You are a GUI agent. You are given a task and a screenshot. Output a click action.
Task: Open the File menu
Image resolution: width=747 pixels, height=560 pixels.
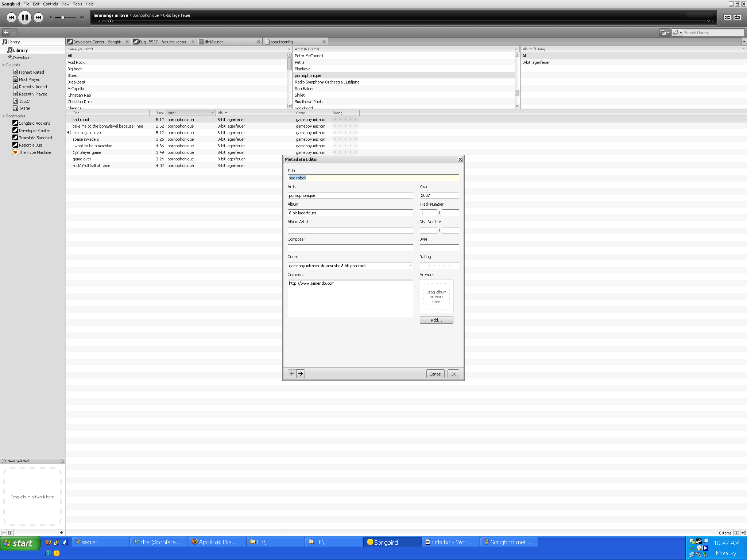(26, 4)
